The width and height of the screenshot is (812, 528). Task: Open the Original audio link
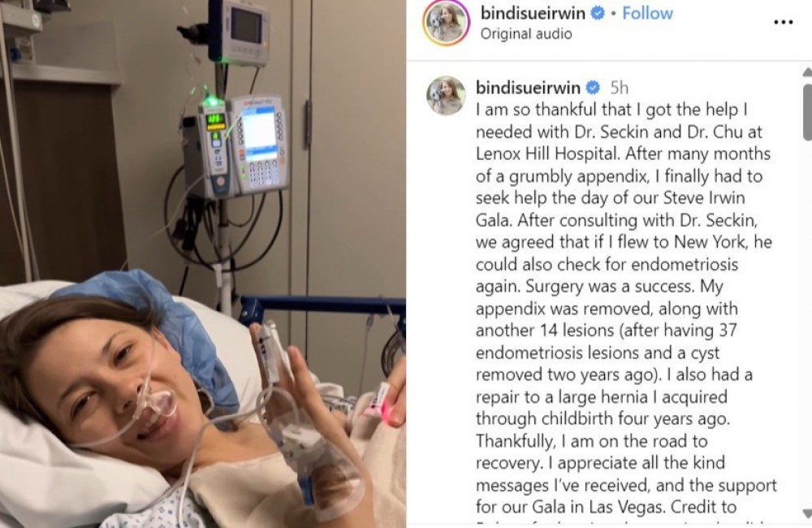[526, 33]
